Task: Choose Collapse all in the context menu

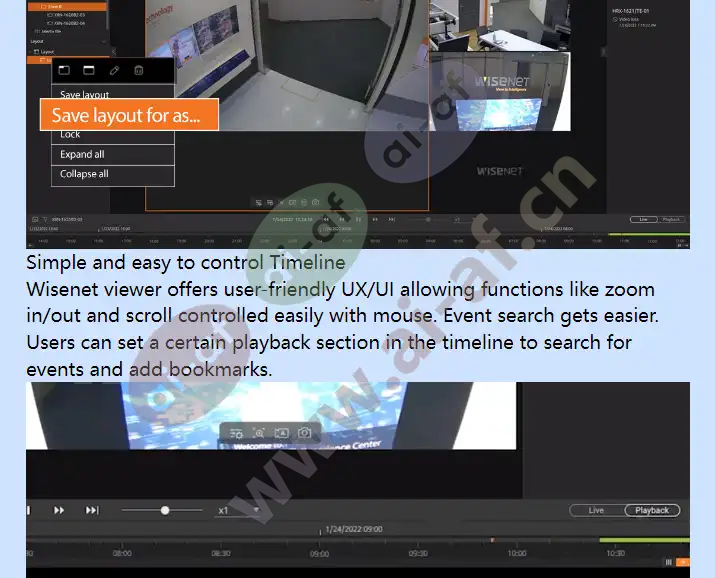Action: (113, 174)
